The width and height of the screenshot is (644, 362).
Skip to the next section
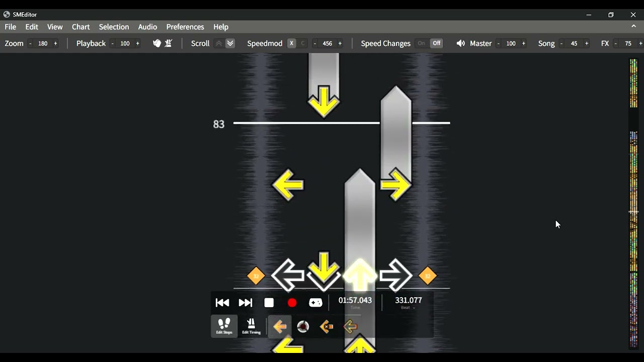[246, 303]
